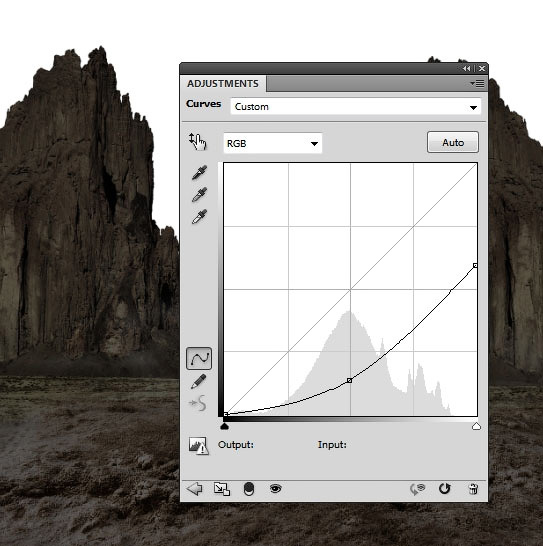This screenshot has width=543, height=546.
Task: Click the Curves label text
Action: (x=203, y=104)
